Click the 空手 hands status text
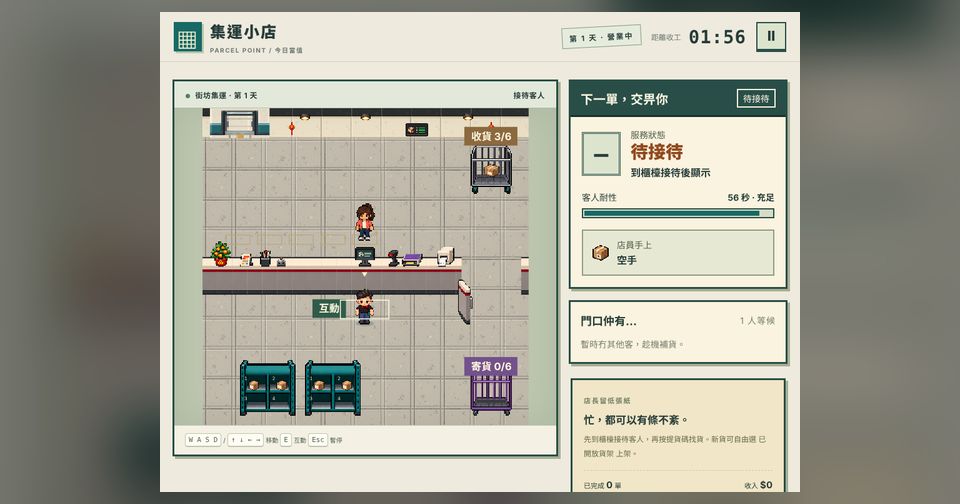This screenshot has height=504, width=960. point(626,260)
